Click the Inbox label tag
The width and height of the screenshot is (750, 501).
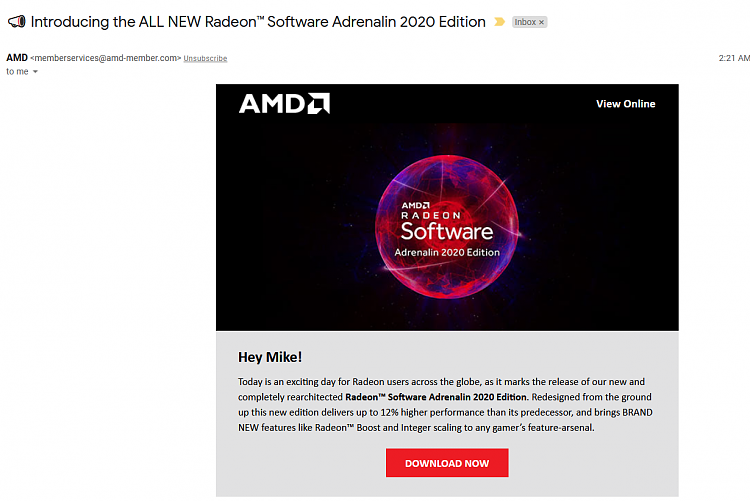point(525,22)
